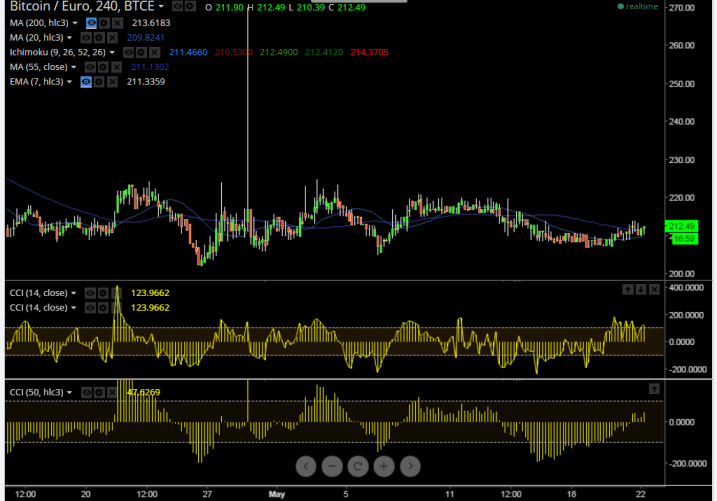The width and height of the screenshot is (717, 501).
Task: Remove the MA (200, hlc3) indicator
Action: point(118,23)
